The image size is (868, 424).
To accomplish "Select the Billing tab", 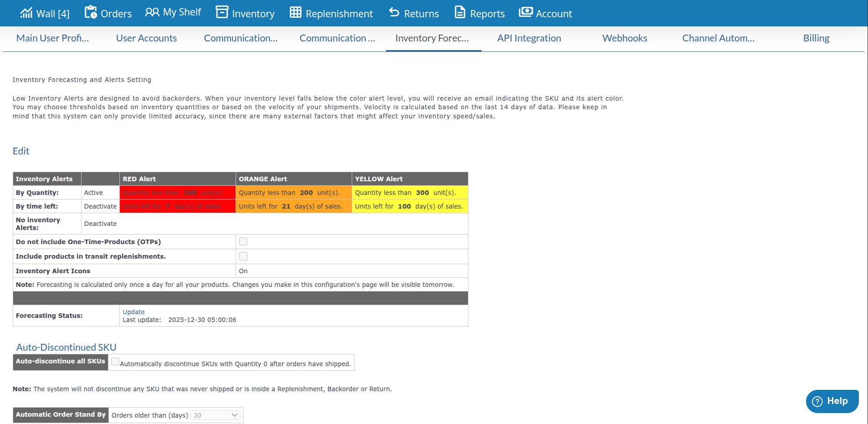I will coord(816,38).
